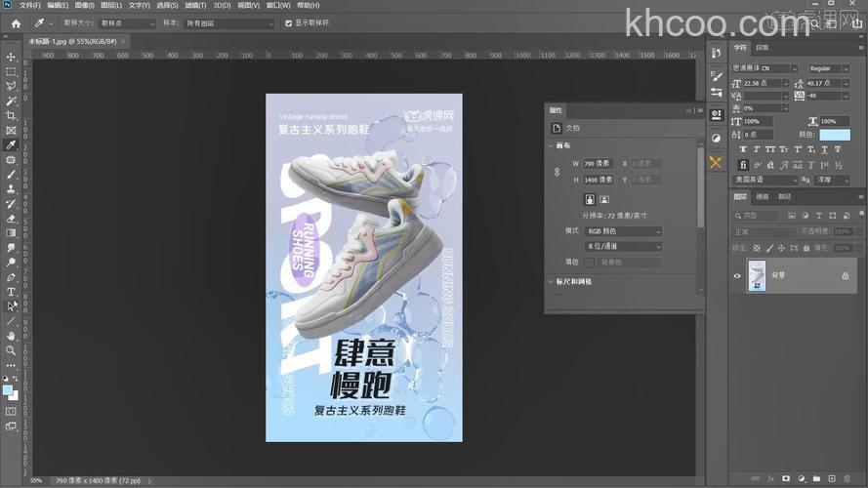Image resolution: width=868 pixels, height=488 pixels.
Task: Change the screen mode
Action: click(11, 427)
